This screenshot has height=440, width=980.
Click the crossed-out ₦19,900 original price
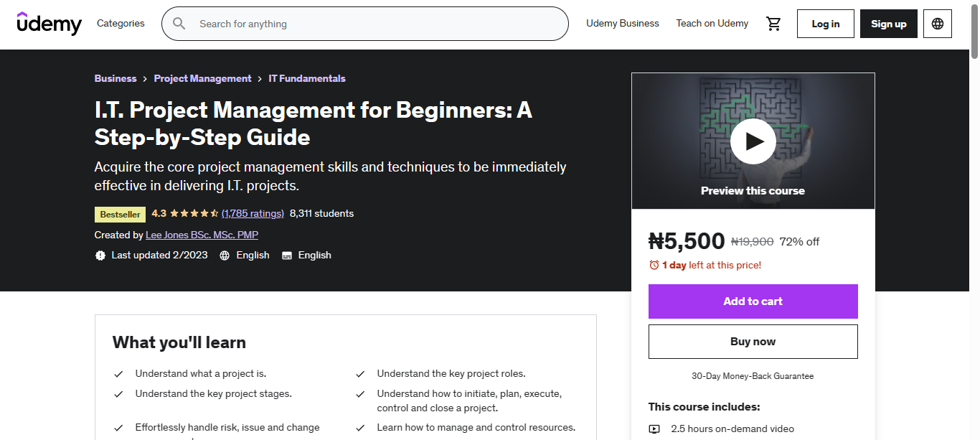point(753,242)
